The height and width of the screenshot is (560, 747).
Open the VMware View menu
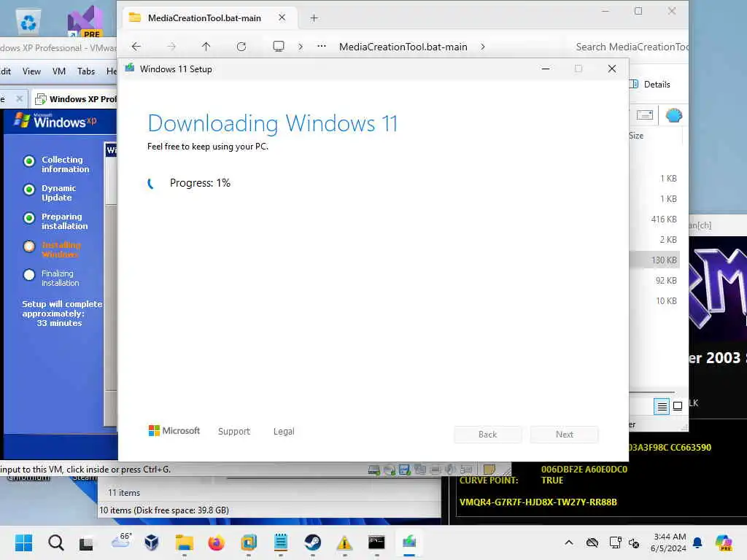(x=31, y=71)
